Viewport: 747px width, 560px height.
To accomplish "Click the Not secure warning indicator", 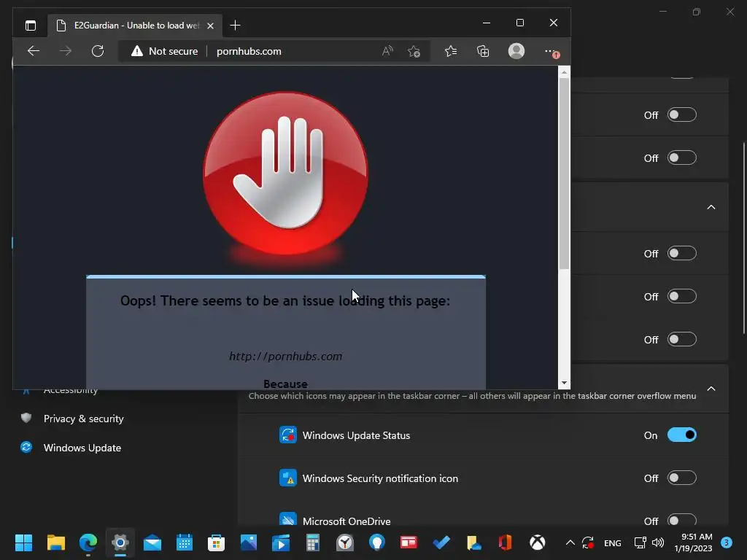I will [165, 51].
